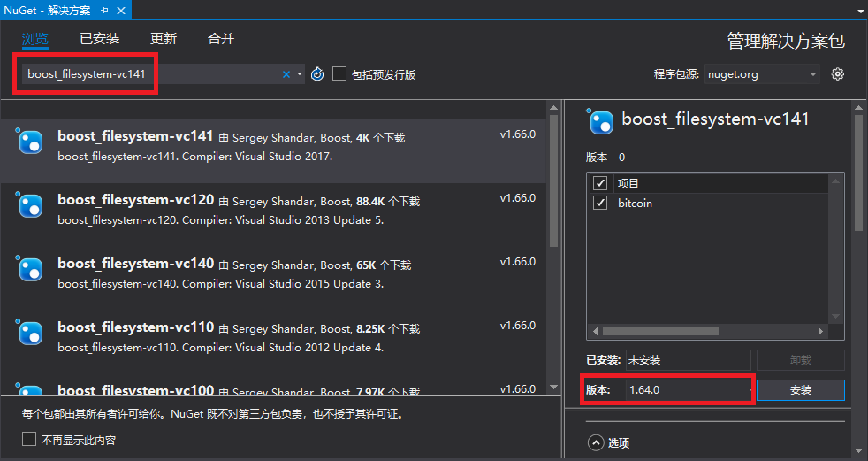Uncheck the bitcoin project checkbox

[x=600, y=203]
